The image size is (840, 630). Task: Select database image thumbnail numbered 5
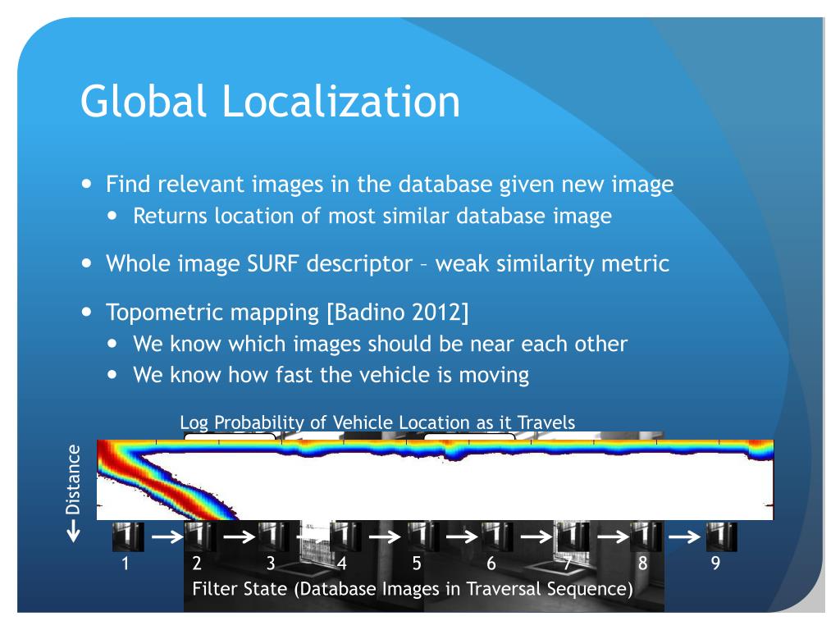[423, 536]
